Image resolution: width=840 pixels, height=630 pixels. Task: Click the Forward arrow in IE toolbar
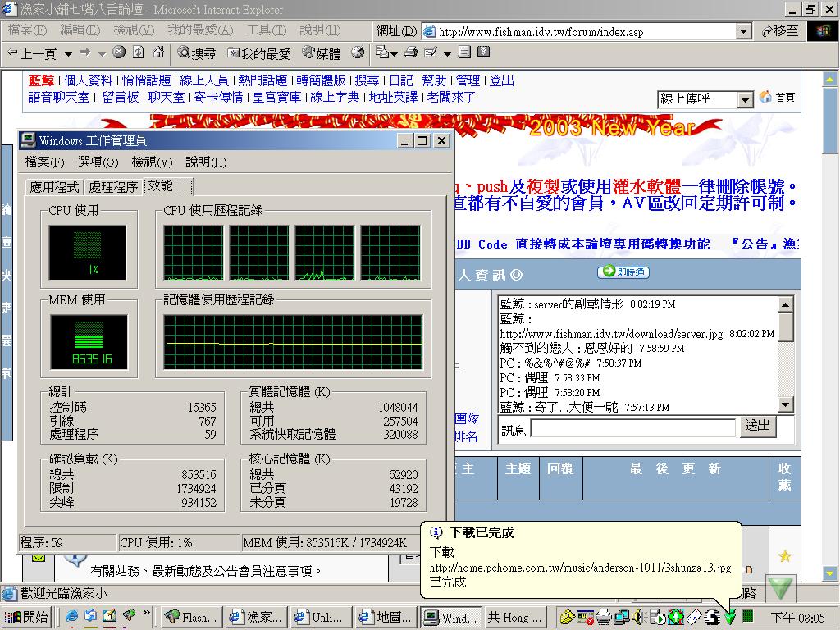tap(85, 52)
